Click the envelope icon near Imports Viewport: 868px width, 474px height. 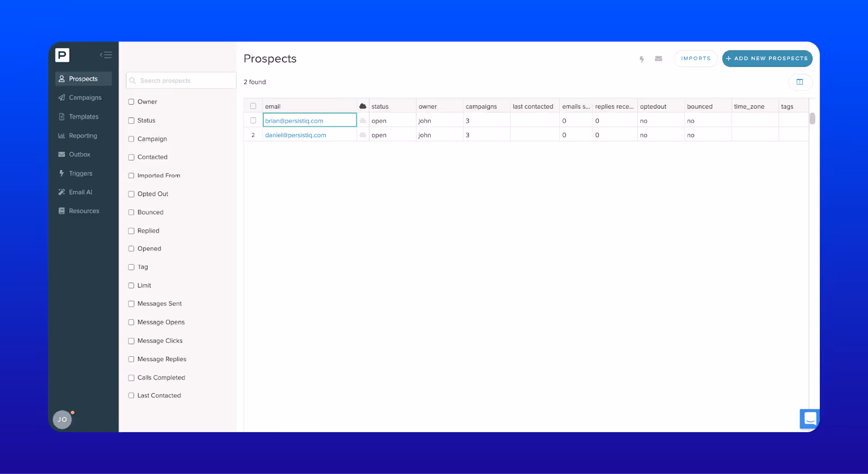click(659, 59)
